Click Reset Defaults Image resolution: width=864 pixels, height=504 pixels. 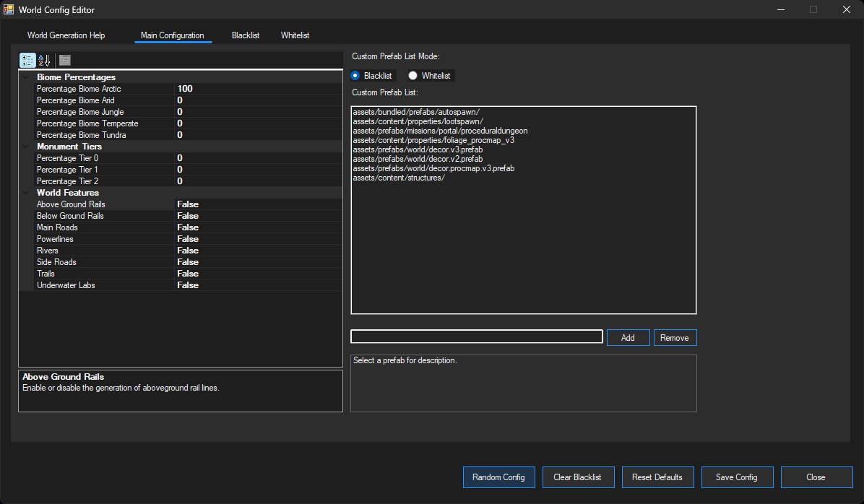tap(657, 477)
